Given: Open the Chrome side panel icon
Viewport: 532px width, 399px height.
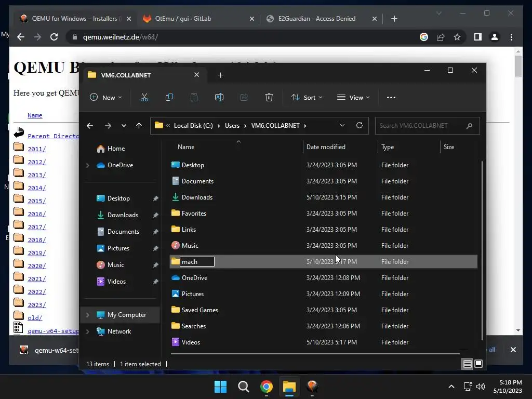Looking at the screenshot, I should pos(478,37).
